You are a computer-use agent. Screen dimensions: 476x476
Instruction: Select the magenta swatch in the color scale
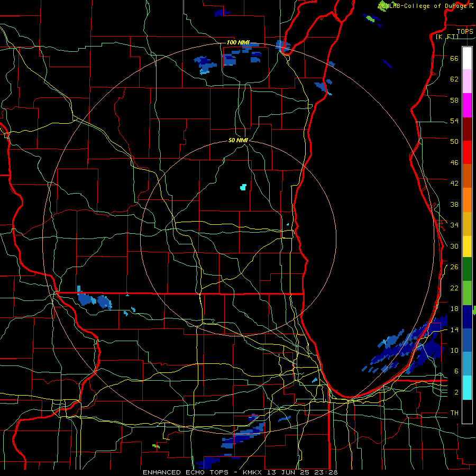(467, 105)
